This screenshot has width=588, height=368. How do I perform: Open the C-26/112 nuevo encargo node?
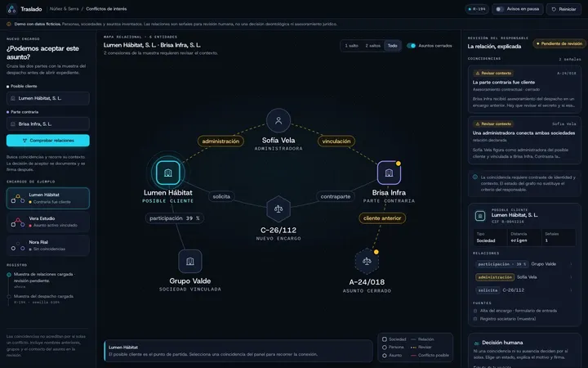(278, 209)
